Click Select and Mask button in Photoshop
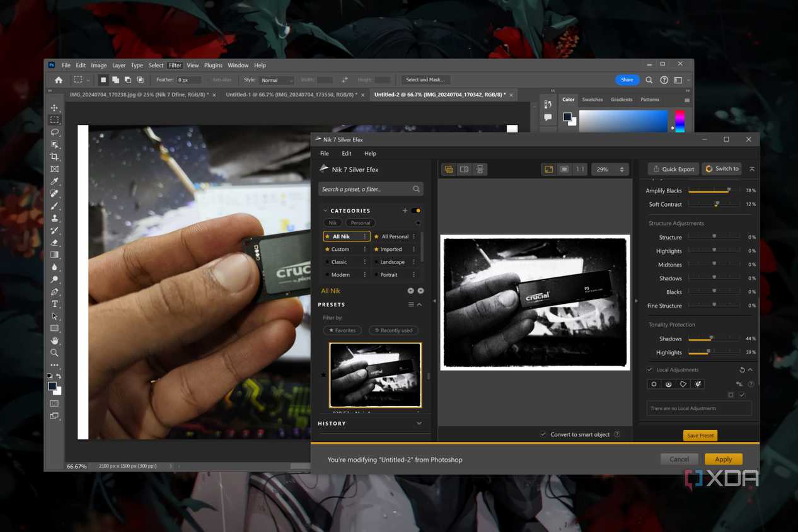The width and height of the screenshot is (798, 532). [425, 80]
